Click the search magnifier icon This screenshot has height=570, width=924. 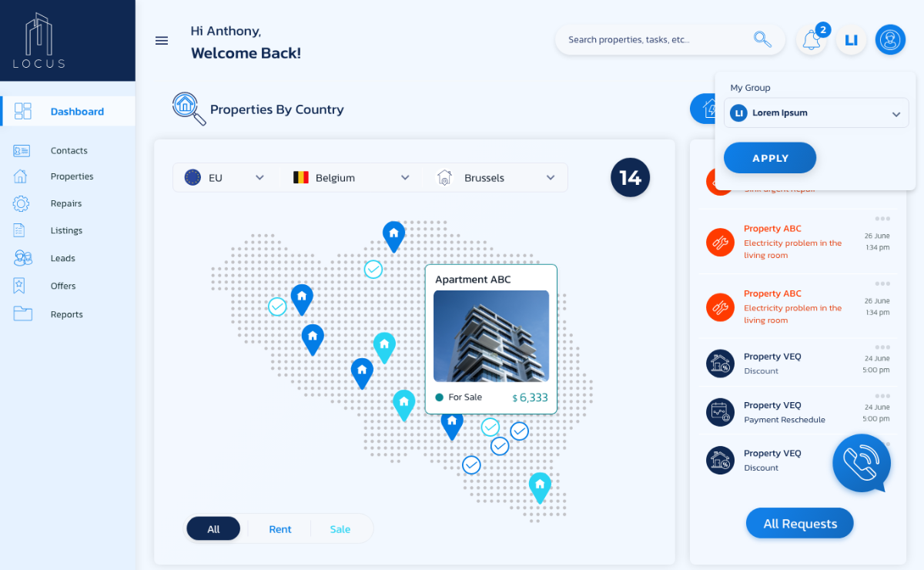point(762,39)
